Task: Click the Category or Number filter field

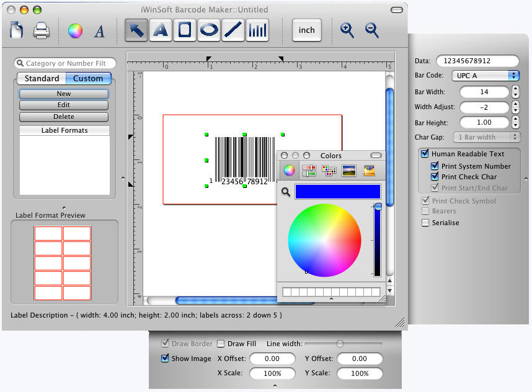Action: click(x=65, y=63)
